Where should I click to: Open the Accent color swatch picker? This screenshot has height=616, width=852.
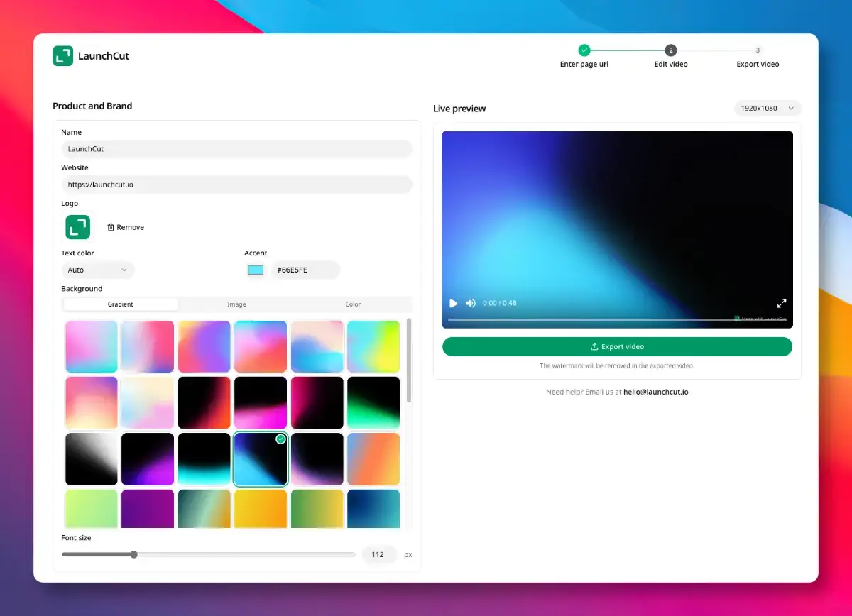pos(256,270)
